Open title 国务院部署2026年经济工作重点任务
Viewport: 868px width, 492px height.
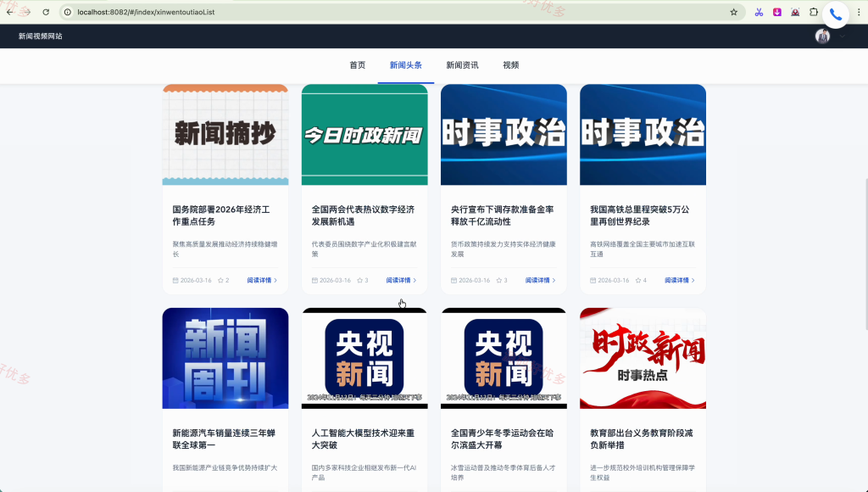[x=221, y=215]
